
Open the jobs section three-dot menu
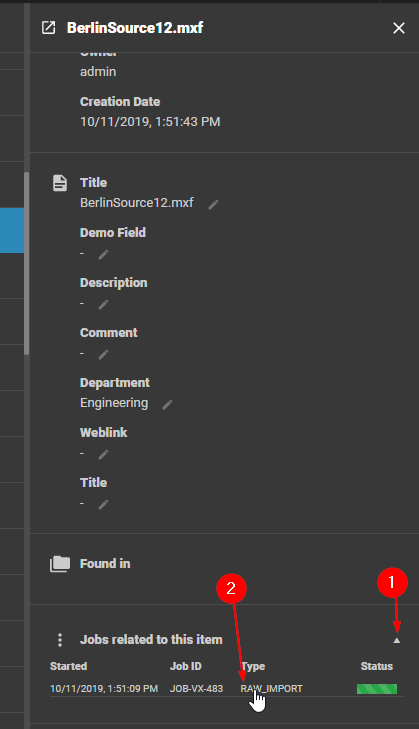coord(60,640)
